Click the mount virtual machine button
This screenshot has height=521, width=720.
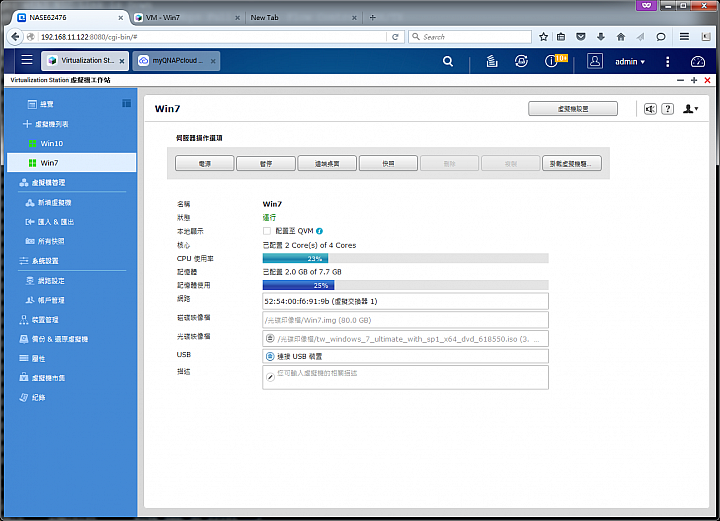[x=572, y=163]
